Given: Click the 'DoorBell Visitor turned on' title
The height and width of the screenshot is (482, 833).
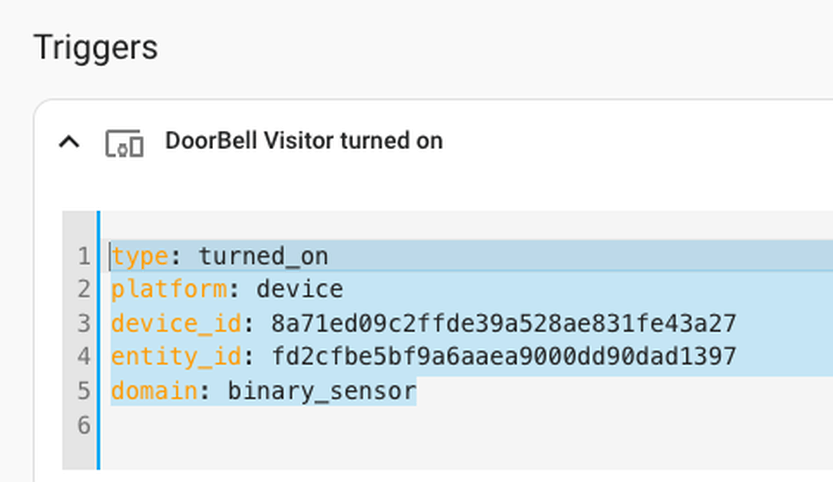Looking at the screenshot, I should click(303, 141).
